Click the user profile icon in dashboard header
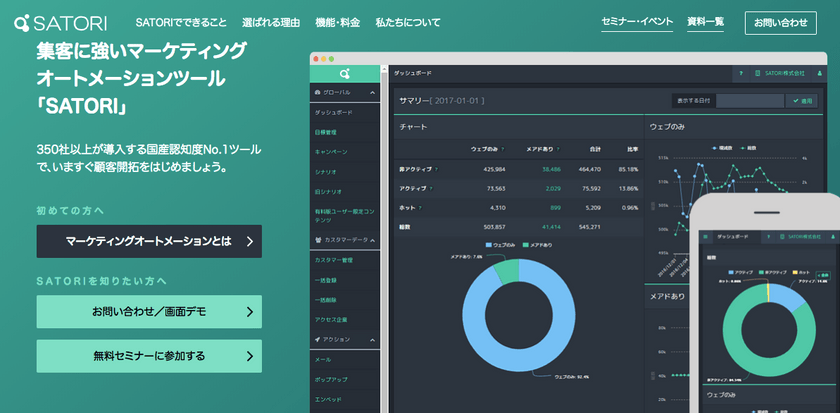The image size is (840, 413). (x=820, y=73)
